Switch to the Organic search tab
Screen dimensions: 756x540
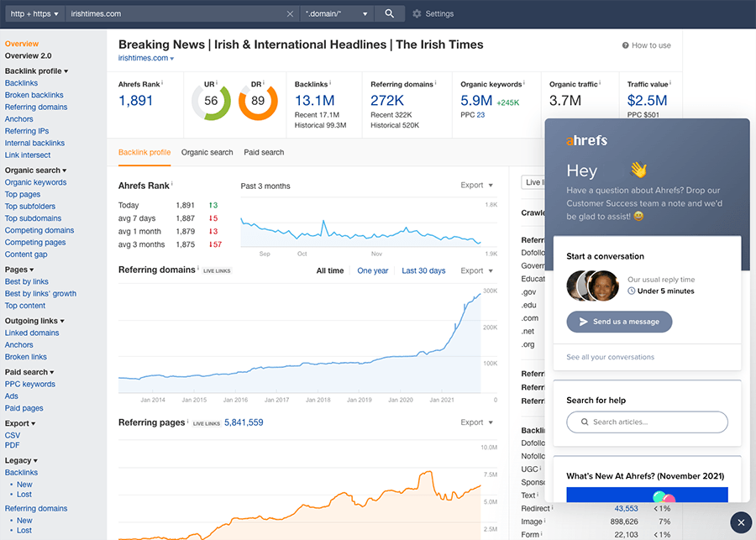(207, 152)
